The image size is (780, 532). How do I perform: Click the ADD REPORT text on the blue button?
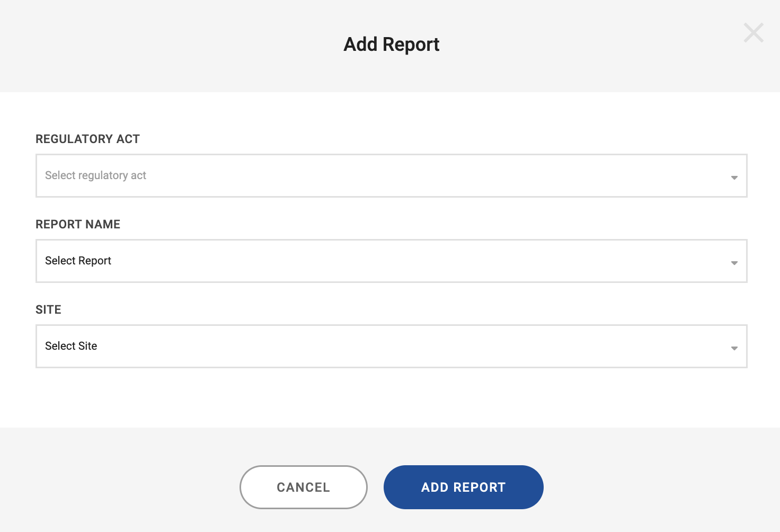point(463,487)
